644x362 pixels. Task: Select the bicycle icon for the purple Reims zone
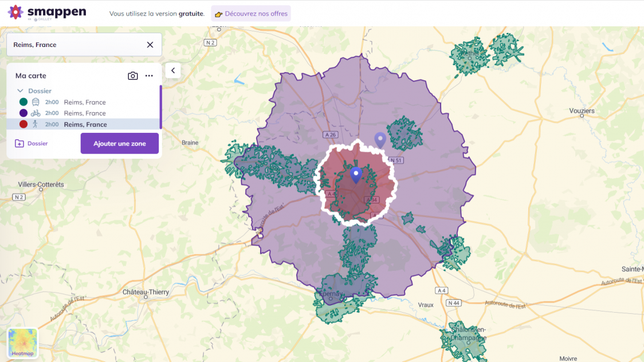[36, 113]
